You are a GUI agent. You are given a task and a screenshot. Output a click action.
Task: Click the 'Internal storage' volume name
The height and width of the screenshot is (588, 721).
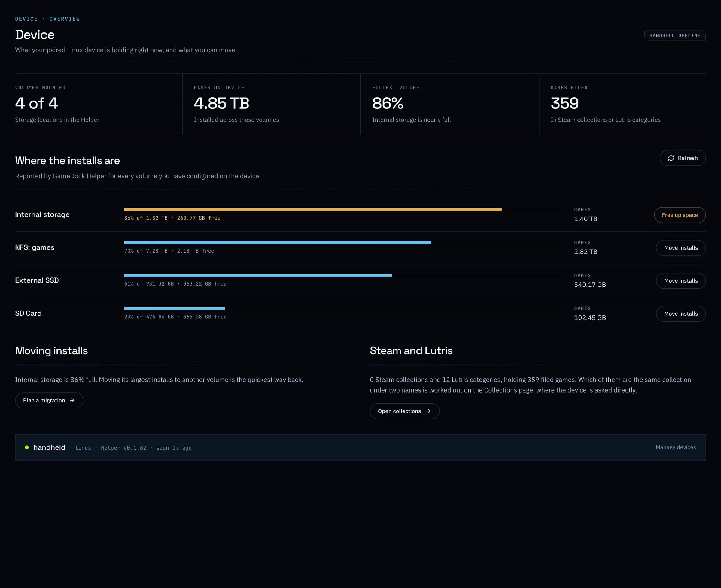(42, 214)
